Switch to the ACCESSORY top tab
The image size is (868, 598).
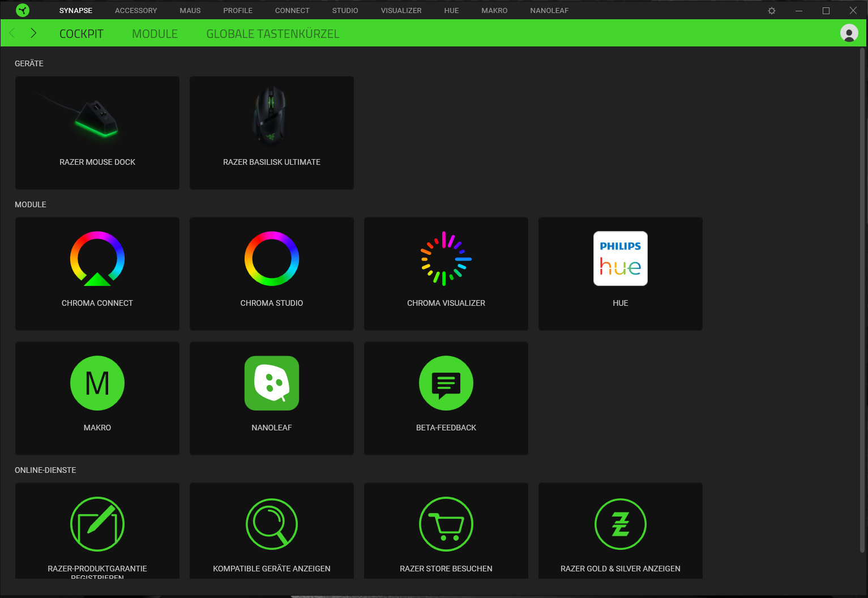[x=136, y=10]
